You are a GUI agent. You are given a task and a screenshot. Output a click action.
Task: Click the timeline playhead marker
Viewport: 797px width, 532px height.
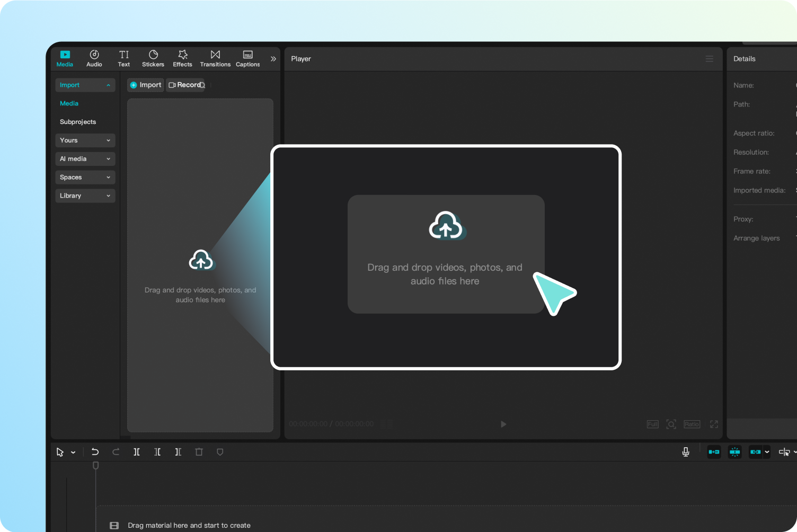(96, 465)
